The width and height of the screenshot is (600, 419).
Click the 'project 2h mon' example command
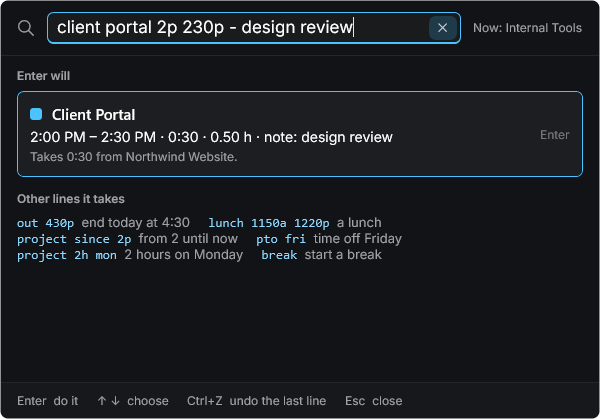click(x=67, y=255)
